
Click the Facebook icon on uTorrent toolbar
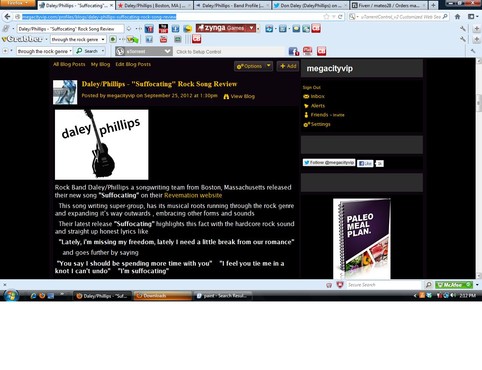coord(294,51)
